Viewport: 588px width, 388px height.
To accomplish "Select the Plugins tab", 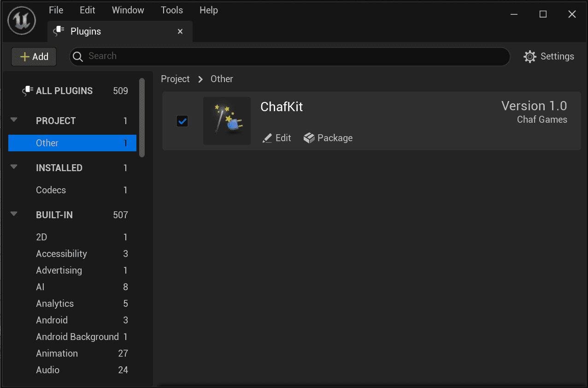I will [x=120, y=31].
